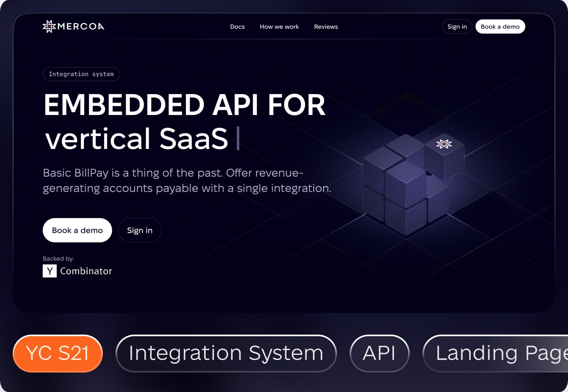568x392 pixels.
Task: Click the Mercoa logo in the header
Action: [x=74, y=26]
